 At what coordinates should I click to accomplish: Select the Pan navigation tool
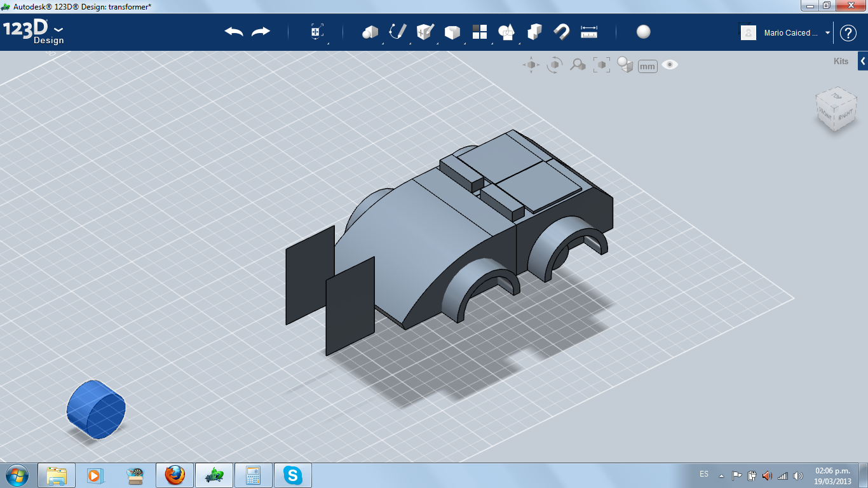531,65
